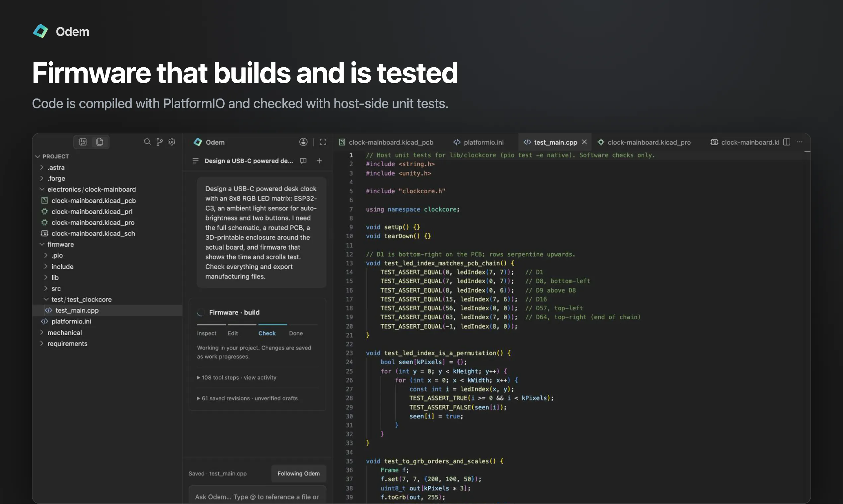Toggle fullscreen for the chat panel

click(323, 142)
